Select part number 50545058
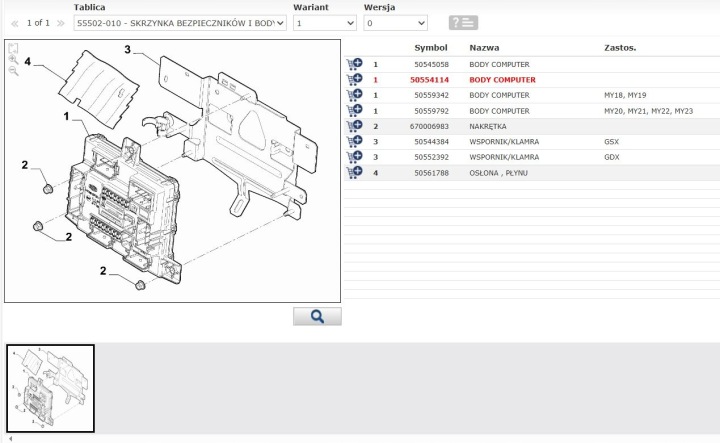The height and width of the screenshot is (443, 720). click(x=431, y=64)
